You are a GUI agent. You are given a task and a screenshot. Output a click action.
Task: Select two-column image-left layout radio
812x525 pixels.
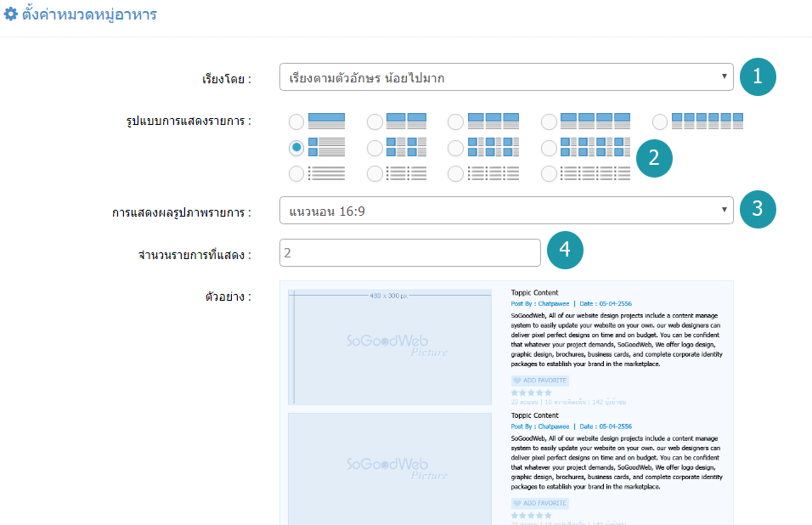pos(375,149)
